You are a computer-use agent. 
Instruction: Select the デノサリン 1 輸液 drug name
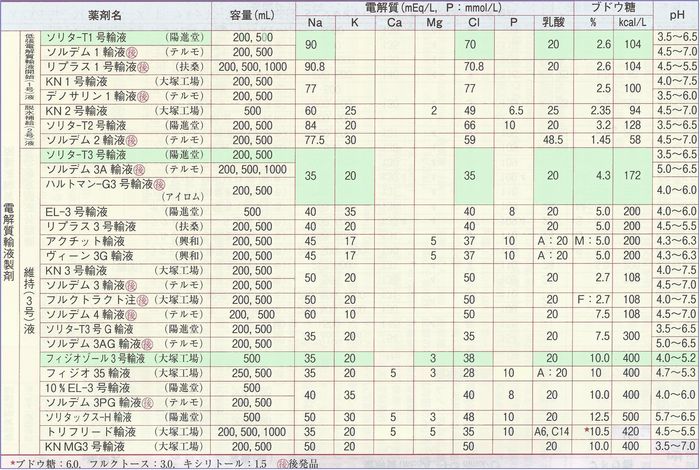point(91,96)
